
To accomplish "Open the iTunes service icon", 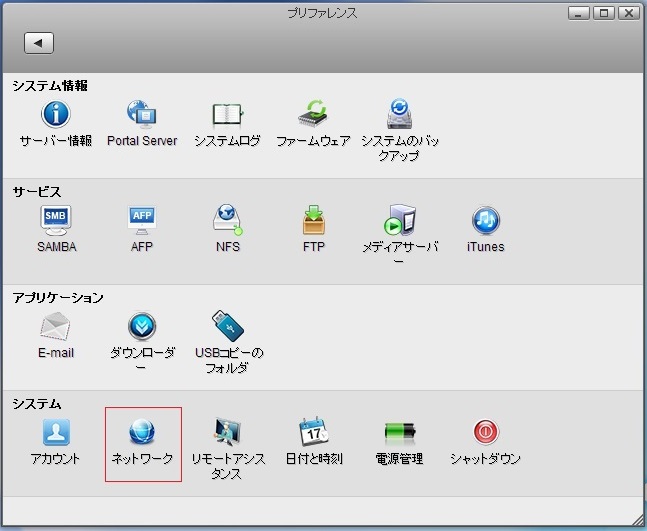I will click(x=486, y=220).
